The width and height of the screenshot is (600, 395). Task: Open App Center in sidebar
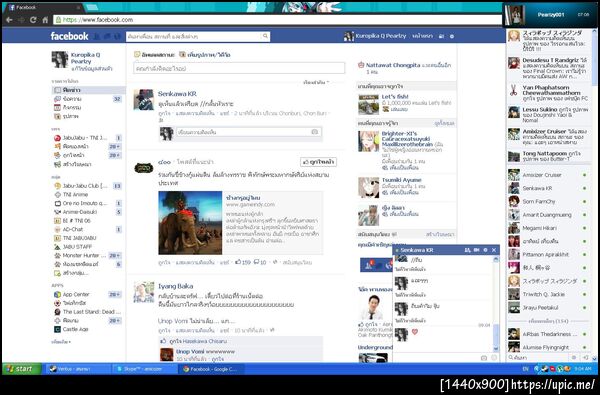tap(88, 294)
